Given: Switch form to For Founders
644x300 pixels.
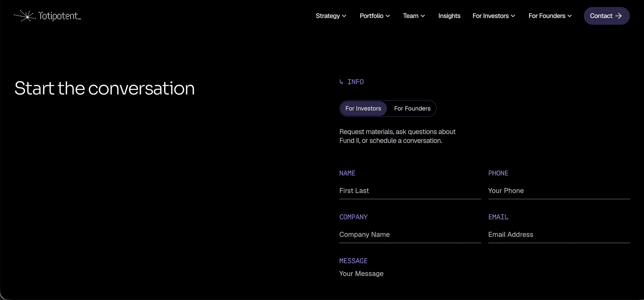Looking at the screenshot, I should [412, 108].
